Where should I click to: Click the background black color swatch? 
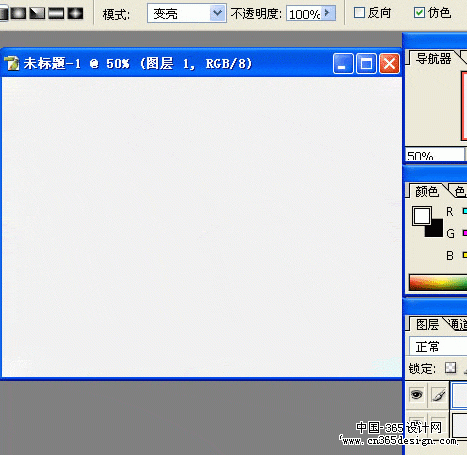(435, 229)
